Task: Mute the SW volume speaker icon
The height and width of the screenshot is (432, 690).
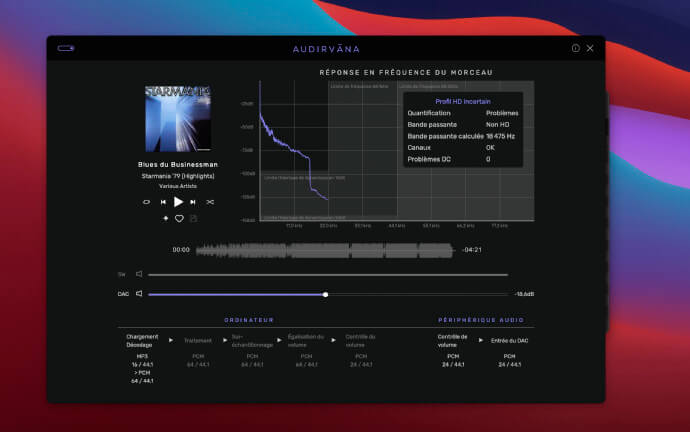Action: coord(139,274)
